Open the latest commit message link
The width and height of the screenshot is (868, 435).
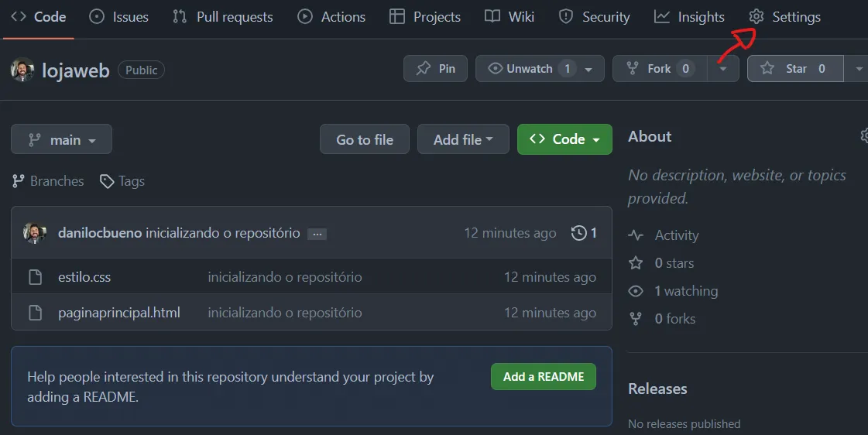pyautogui.click(x=222, y=233)
